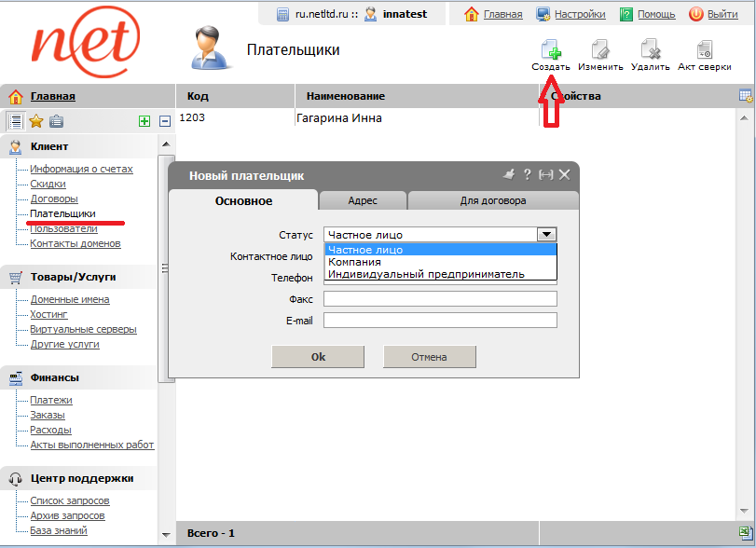Click the Удалить (Delete) toolbar icon

pyautogui.click(x=651, y=49)
